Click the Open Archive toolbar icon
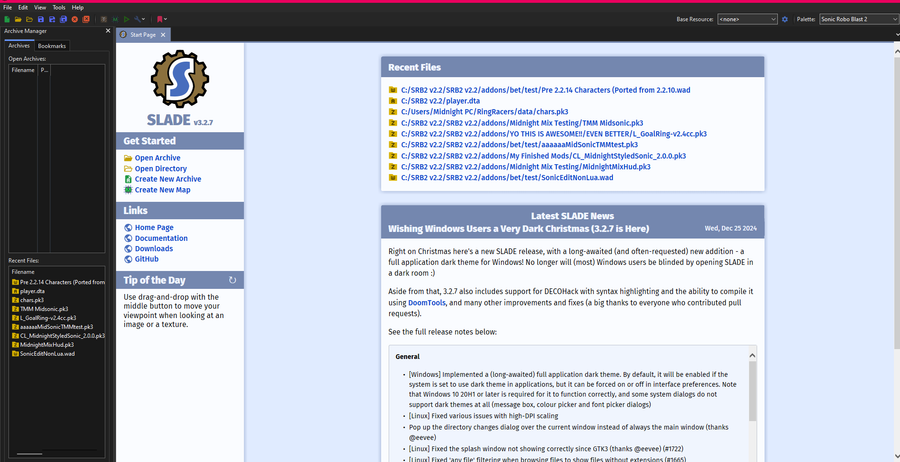Image resolution: width=900 pixels, height=462 pixels. (18, 19)
